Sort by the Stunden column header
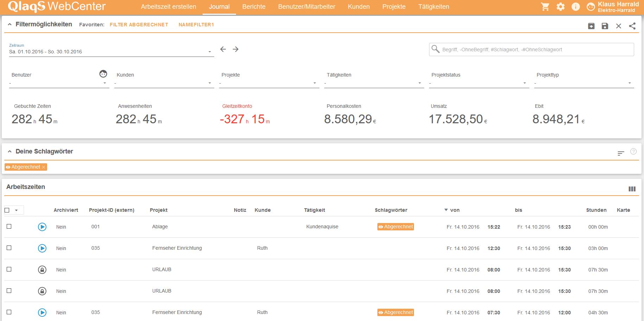644x321 pixels. pyautogui.click(x=596, y=210)
